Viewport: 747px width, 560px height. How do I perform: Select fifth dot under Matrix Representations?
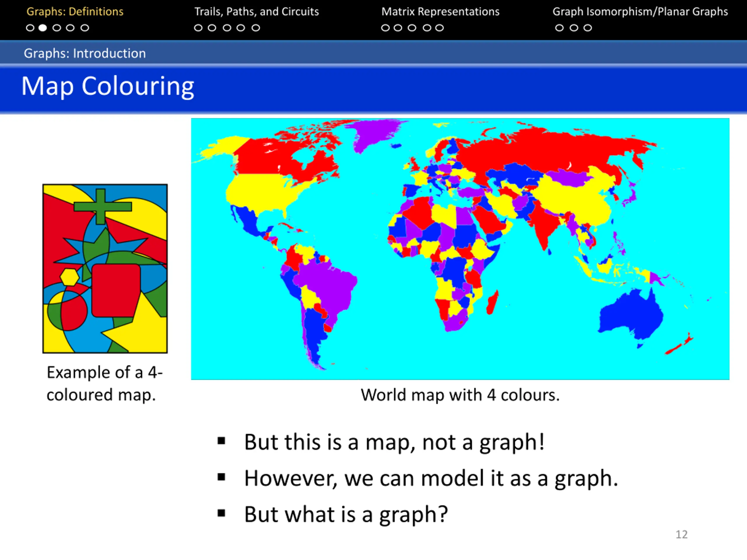click(439, 28)
